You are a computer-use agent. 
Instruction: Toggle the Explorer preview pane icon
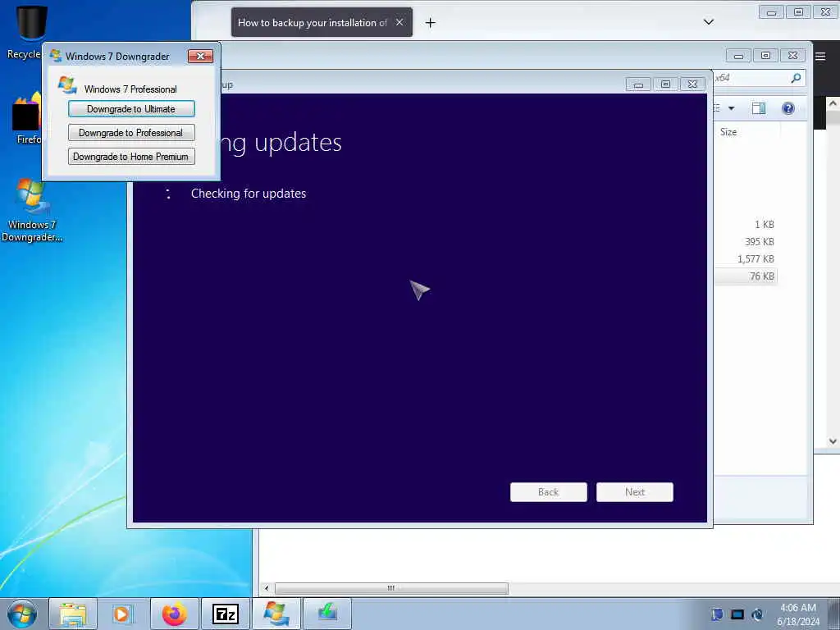click(x=759, y=108)
